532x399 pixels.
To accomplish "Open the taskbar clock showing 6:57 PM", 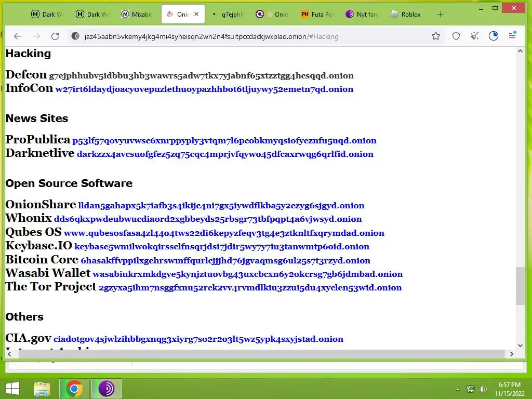I will tap(509, 389).
